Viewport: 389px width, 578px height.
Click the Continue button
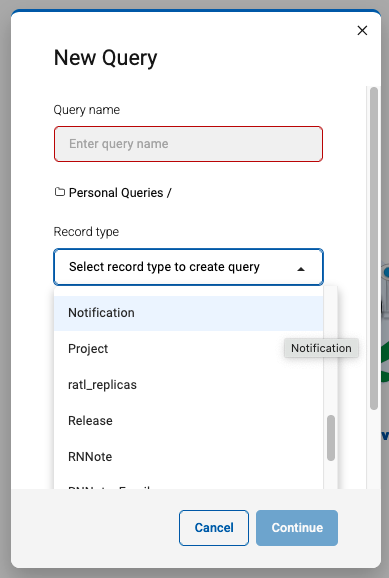coord(297,528)
